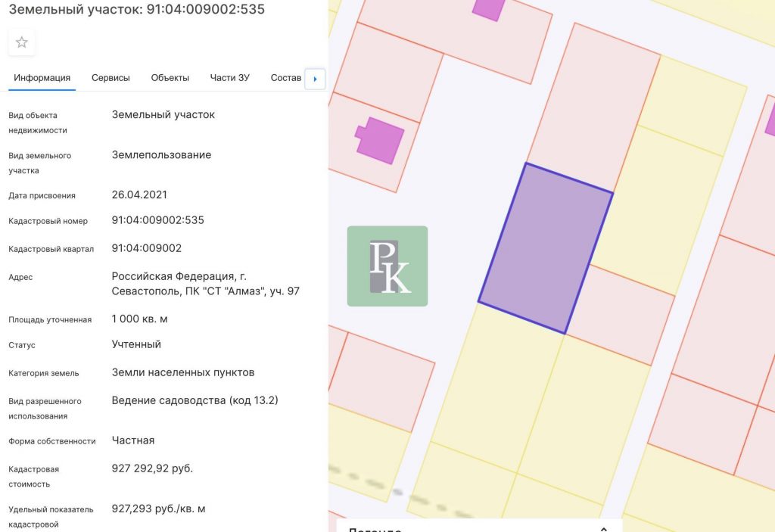This screenshot has height=532, width=775.
Task: Open the Состав tab
Action: coord(285,78)
